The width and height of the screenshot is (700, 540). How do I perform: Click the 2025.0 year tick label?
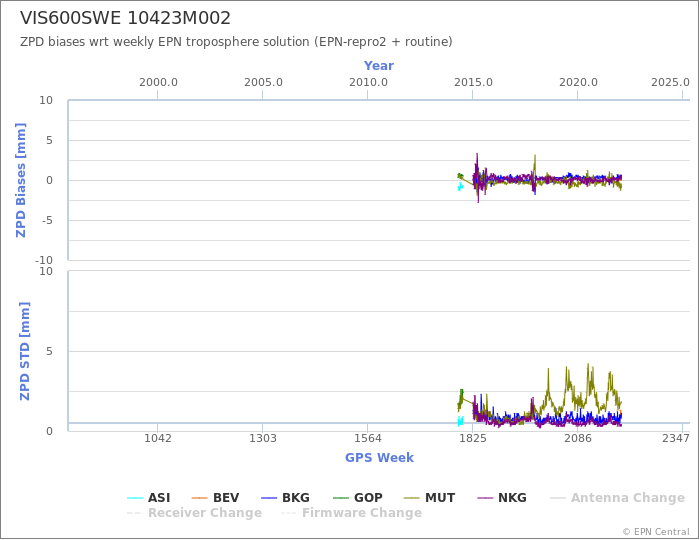point(670,83)
